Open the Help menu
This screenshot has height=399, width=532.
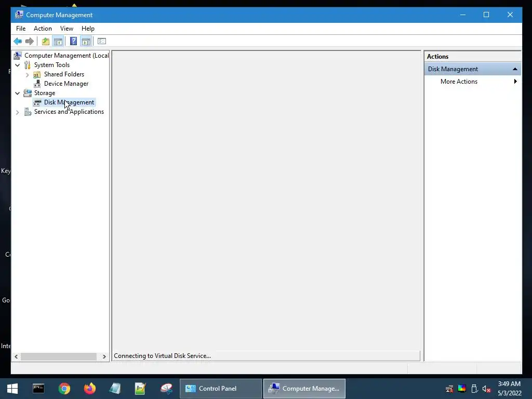[88, 29]
